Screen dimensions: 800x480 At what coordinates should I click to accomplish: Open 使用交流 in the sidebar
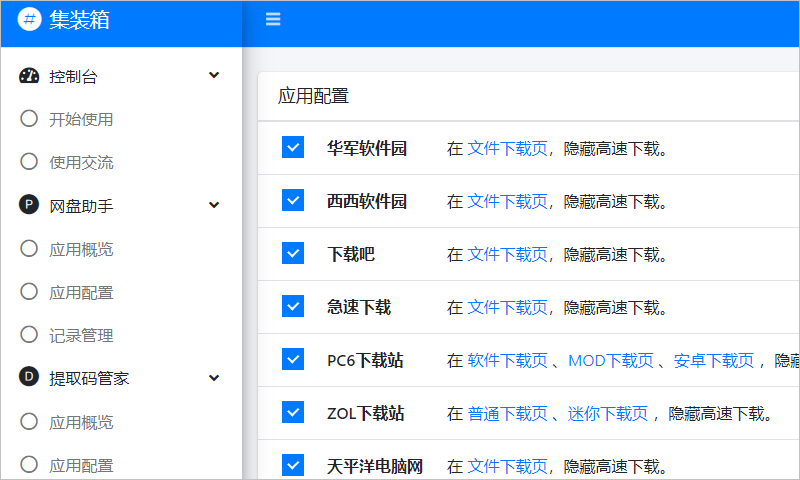(x=81, y=163)
